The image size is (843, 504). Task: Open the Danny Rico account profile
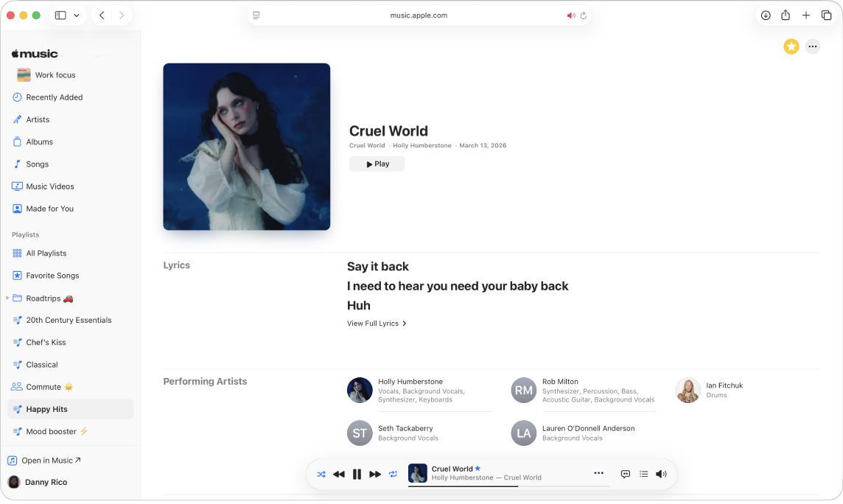pyautogui.click(x=38, y=483)
